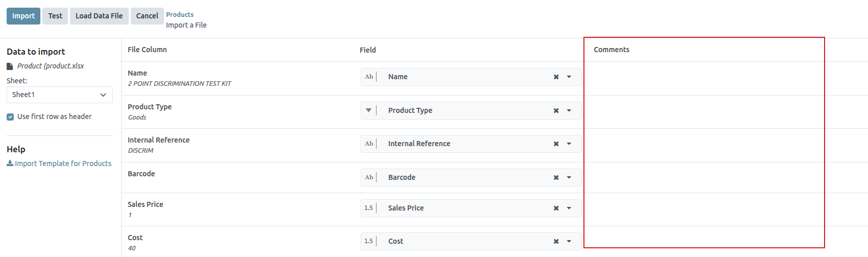Click the download icon beside Import Template

10,163
